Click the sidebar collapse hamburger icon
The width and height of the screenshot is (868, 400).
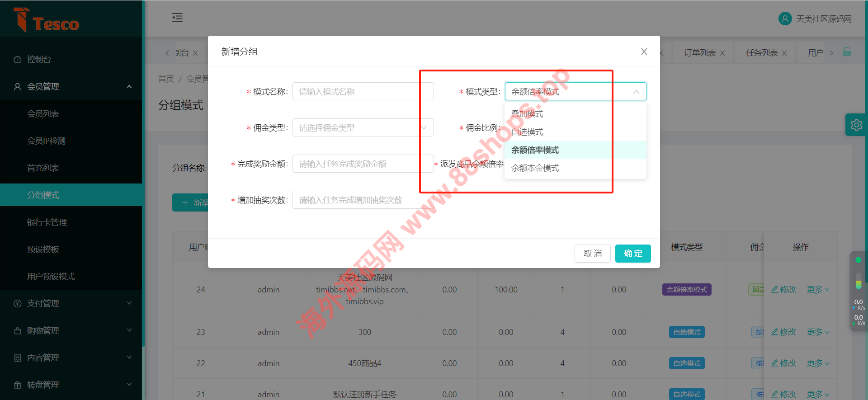pyautogui.click(x=177, y=18)
